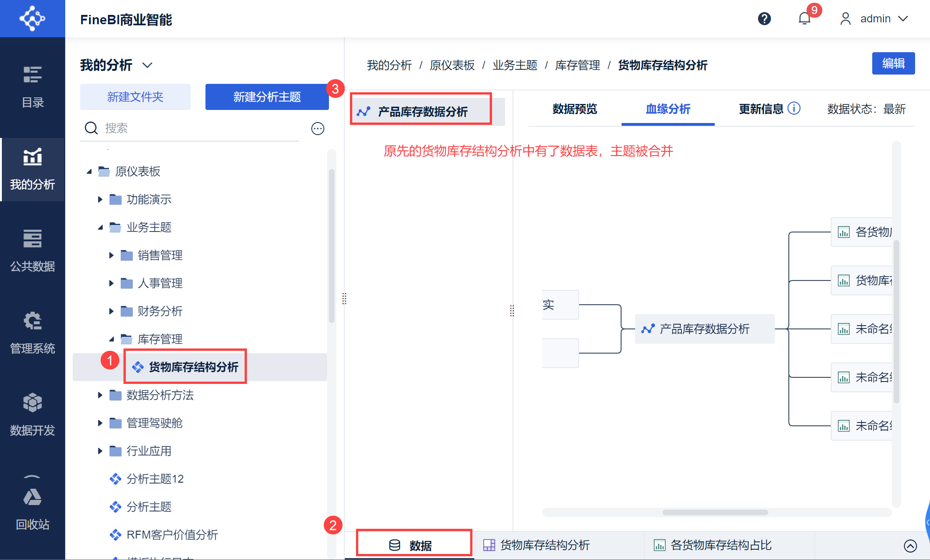Screen dimensions: 930x560
Task: Open the 我的分析 title dropdown arrow
Action: [x=147, y=65]
